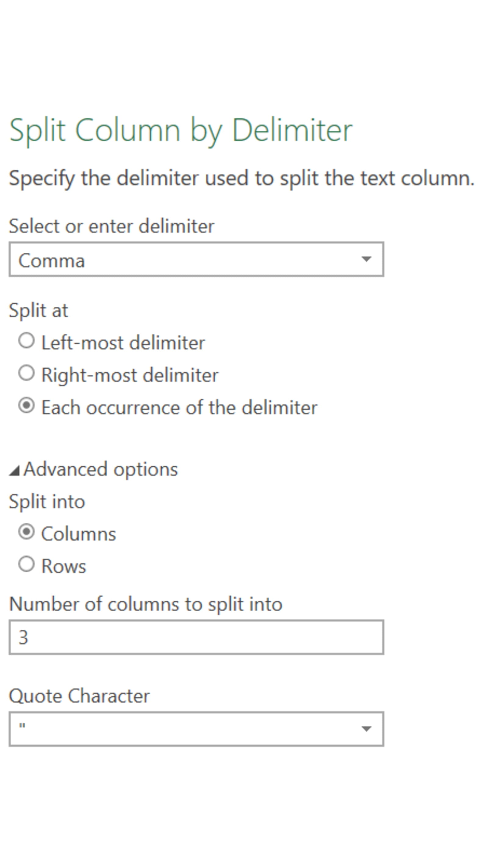Open the Quote Character dropdown arrow
This screenshot has width=488, height=868.
[x=366, y=729]
